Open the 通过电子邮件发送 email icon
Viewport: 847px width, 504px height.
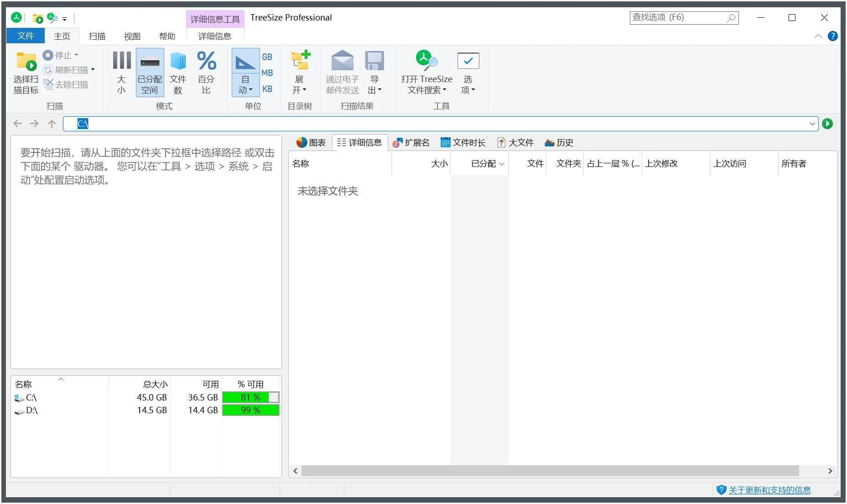(x=341, y=72)
